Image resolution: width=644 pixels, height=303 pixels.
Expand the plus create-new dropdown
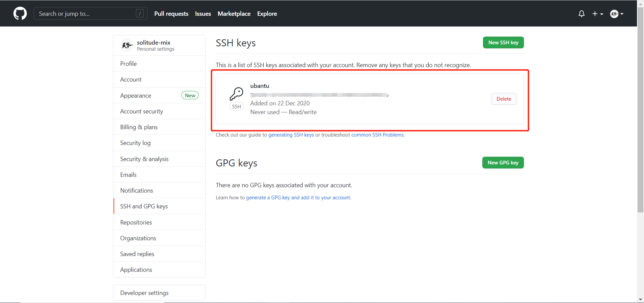598,14
